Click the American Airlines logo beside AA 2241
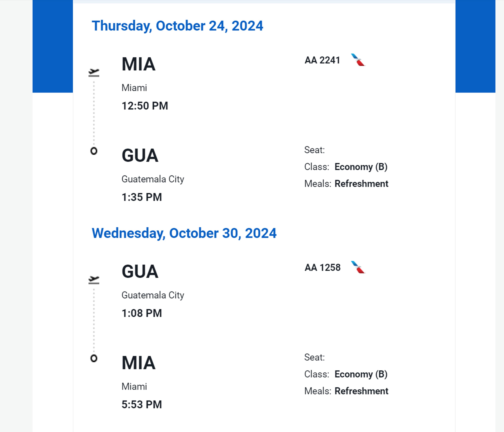The height and width of the screenshot is (432, 504). tap(358, 60)
